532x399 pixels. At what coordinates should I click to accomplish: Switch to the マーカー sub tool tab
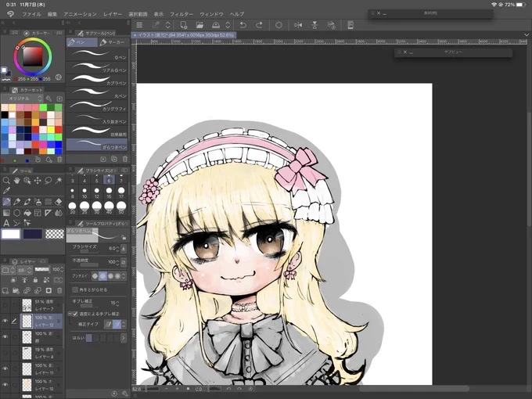click(113, 42)
